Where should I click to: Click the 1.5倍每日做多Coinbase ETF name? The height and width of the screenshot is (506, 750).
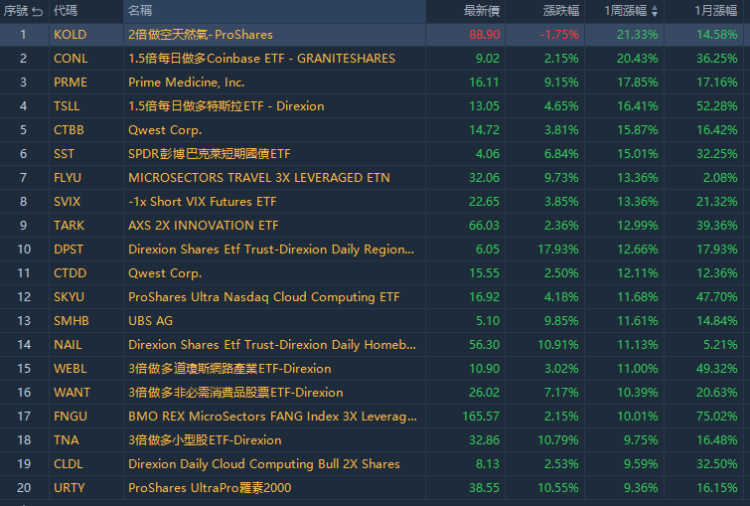pos(262,59)
